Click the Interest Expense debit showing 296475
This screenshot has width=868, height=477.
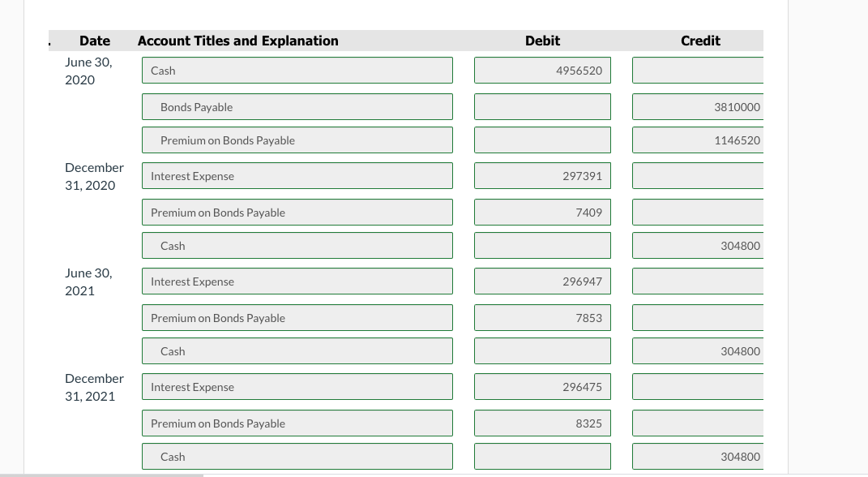point(541,386)
